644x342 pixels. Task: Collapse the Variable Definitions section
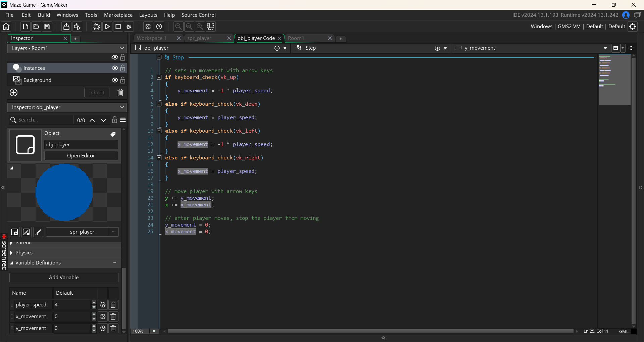pos(12,263)
